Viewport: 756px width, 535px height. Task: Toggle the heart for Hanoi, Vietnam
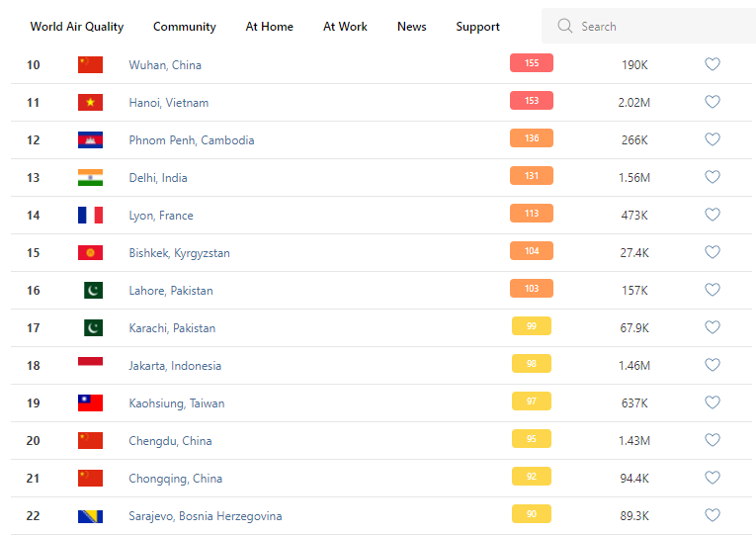pos(712,102)
